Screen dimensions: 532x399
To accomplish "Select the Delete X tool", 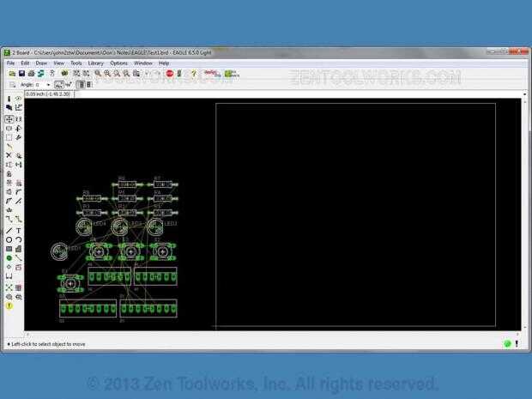I will click(x=9, y=155).
